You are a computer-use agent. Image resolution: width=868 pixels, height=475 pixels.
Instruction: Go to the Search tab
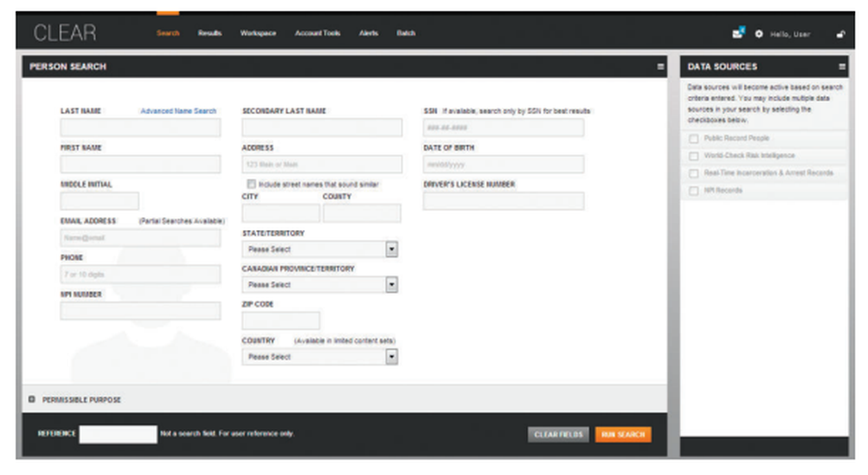click(x=168, y=33)
